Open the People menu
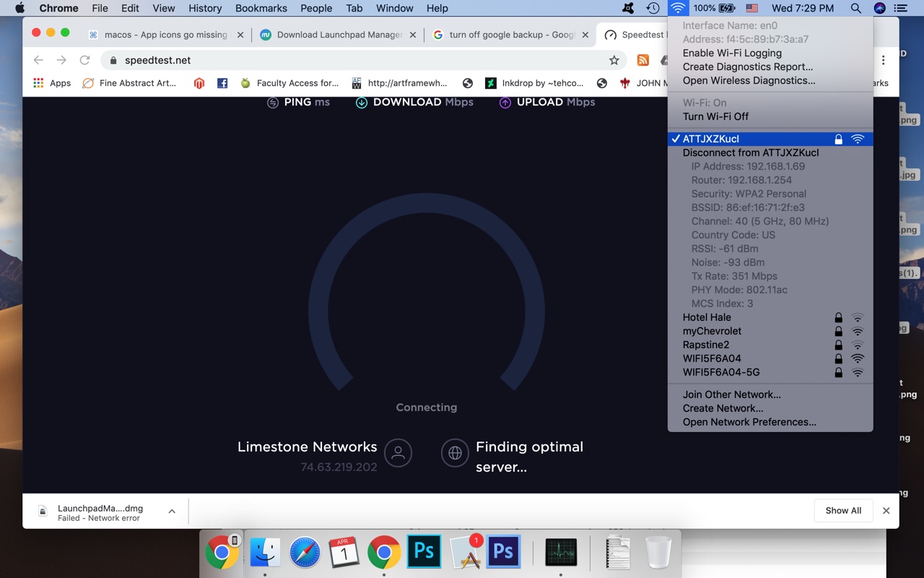 [x=316, y=8]
